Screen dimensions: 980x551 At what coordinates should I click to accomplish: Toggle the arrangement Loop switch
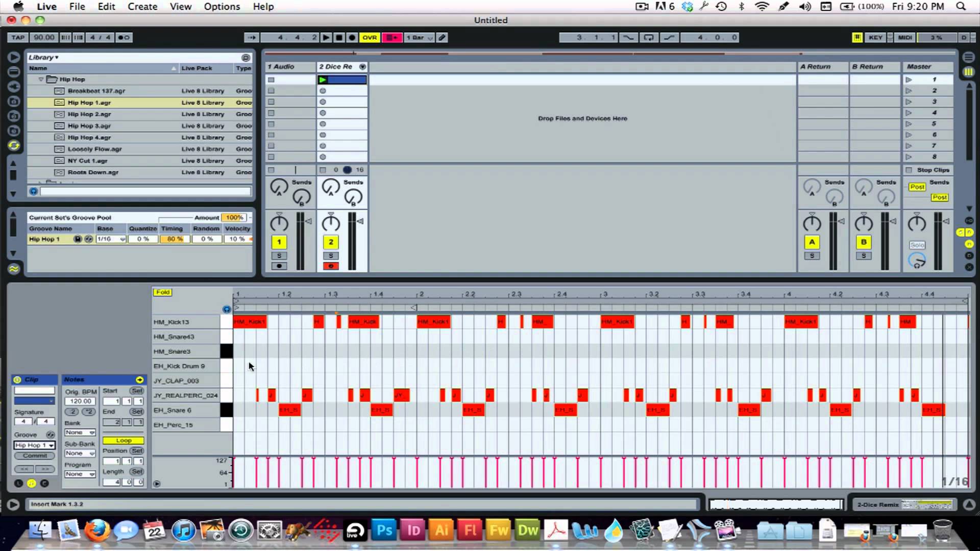(649, 37)
